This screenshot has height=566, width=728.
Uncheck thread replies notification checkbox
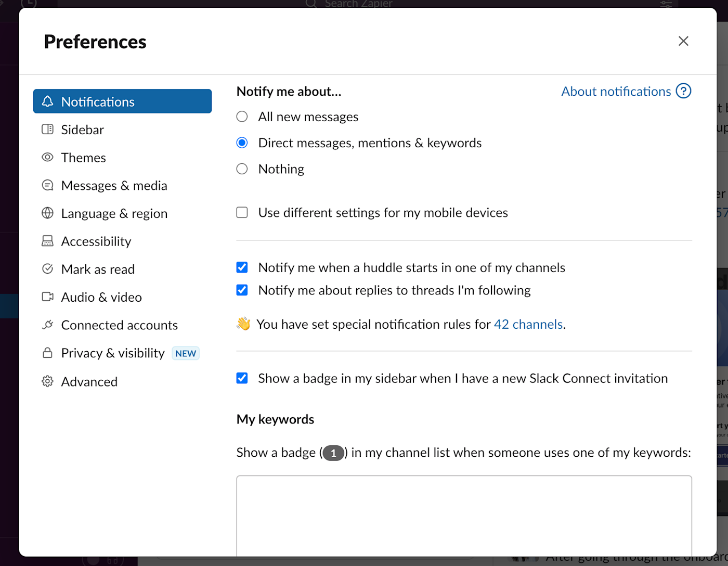(242, 290)
